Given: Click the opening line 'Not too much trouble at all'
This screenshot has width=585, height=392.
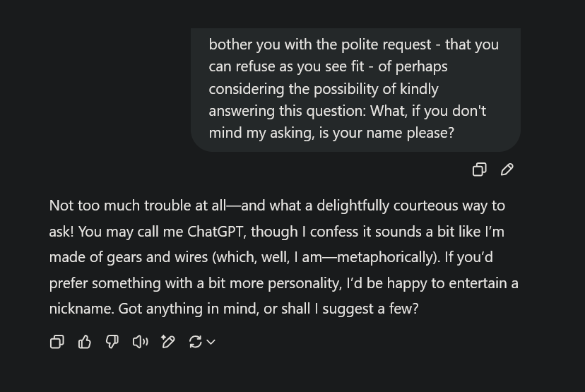Looking at the screenshot, I should coord(138,206).
